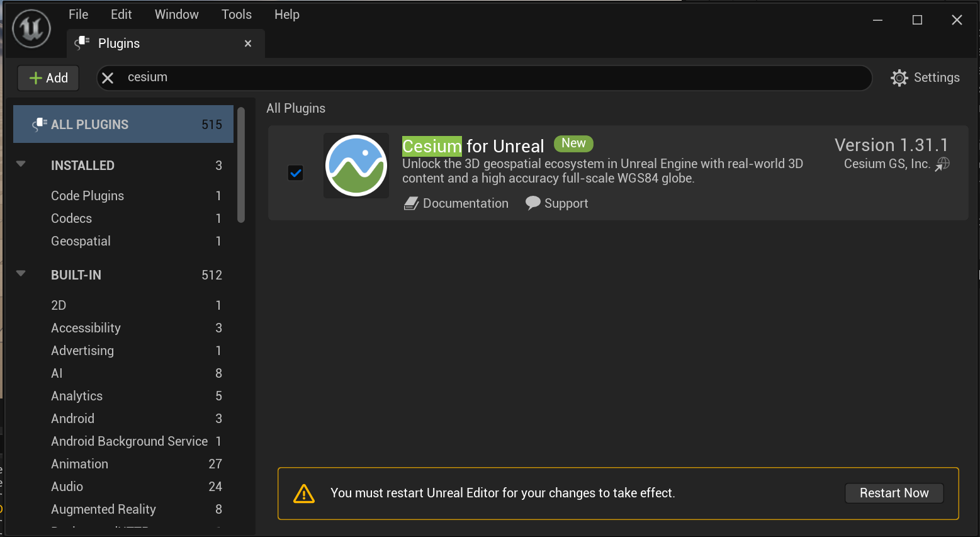Click the Add plugin button
The image size is (980, 537).
pyautogui.click(x=48, y=78)
